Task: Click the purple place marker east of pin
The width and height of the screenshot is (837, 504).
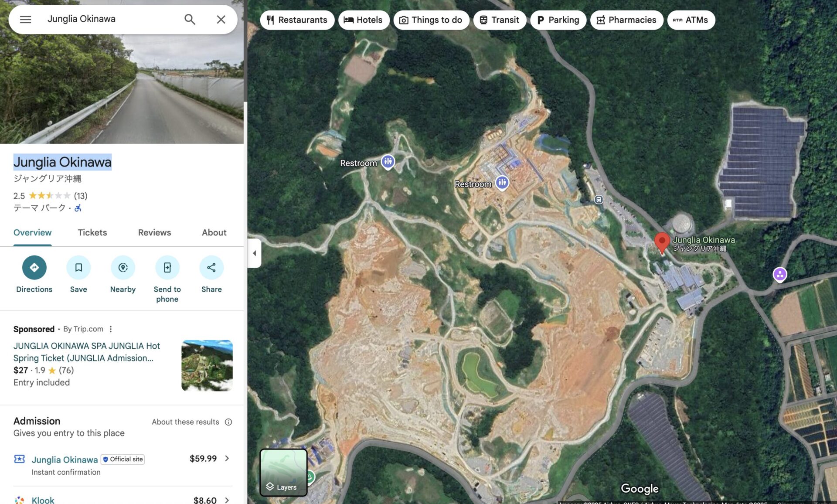Action: [x=780, y=275]
